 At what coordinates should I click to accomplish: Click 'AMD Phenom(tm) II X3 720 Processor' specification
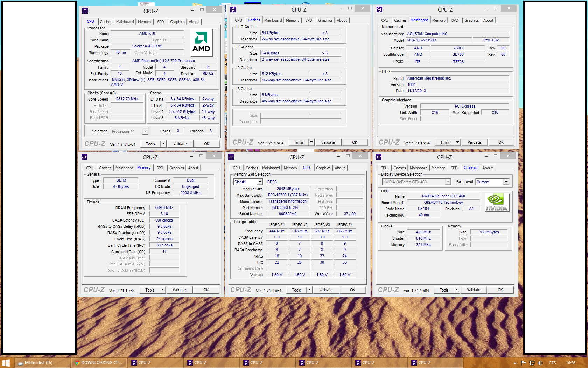[164, 61]
